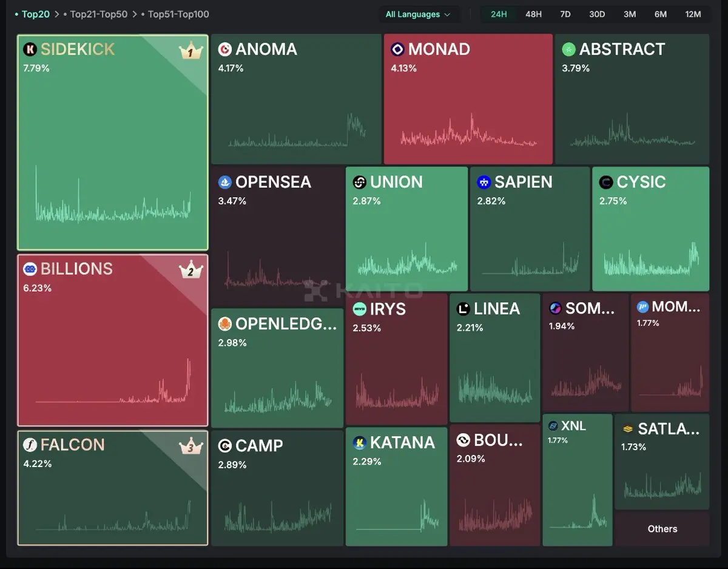The image size is (728, 569).
Task: Open the All Languages dropdown
Action: coord(419,15)
